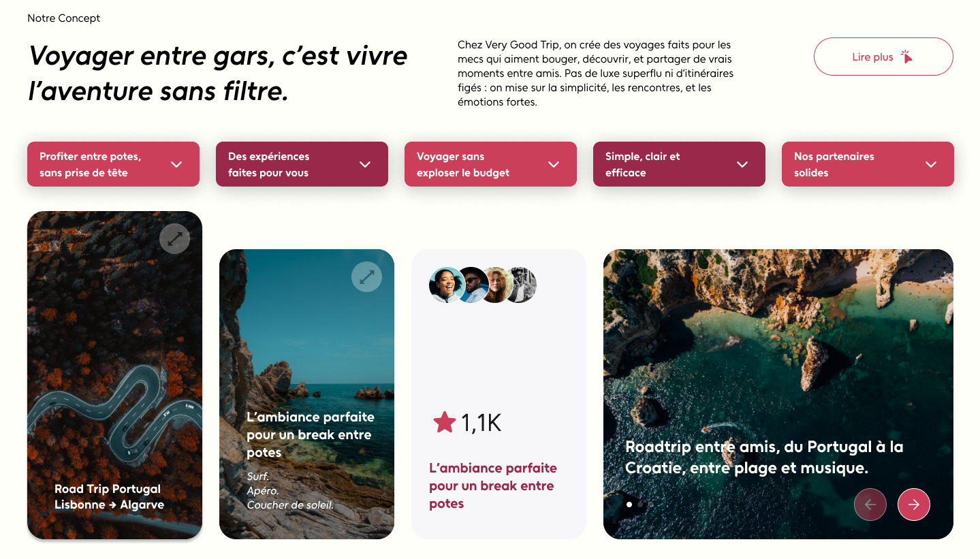
Task: Click the last black-and-white avatar photo
Action: pyautogui.click(x=522, y=285)
